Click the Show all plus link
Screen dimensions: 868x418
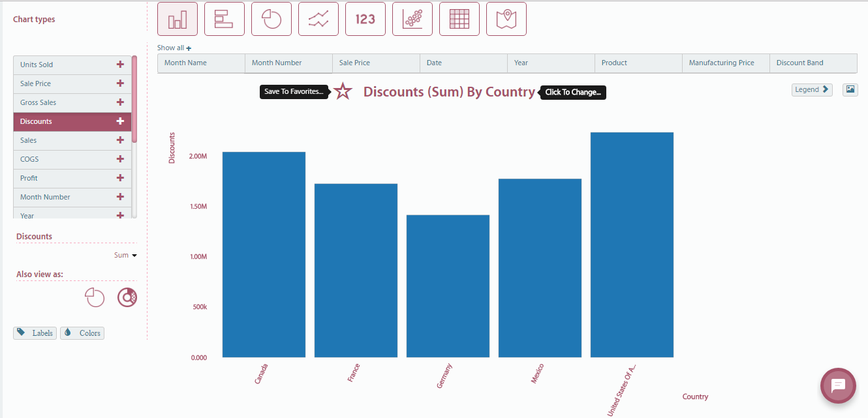[x=174, y=48]
